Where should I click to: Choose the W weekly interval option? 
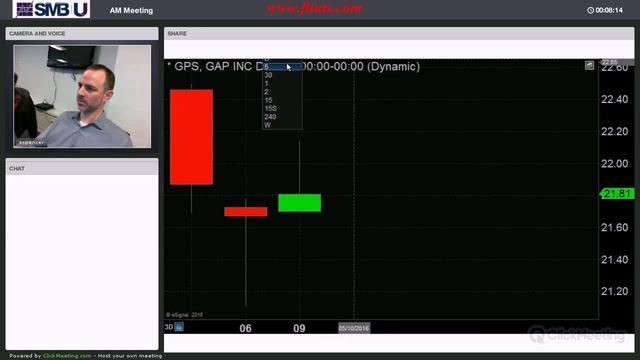point(282,125)
